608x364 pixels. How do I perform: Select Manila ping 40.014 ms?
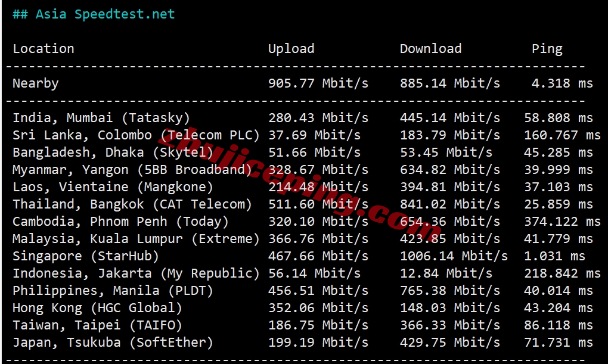pyautogui.click(x=559, y=291)
